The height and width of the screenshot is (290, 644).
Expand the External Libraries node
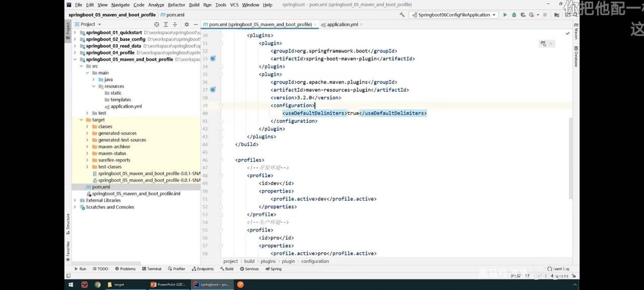[x=75, y=200]
